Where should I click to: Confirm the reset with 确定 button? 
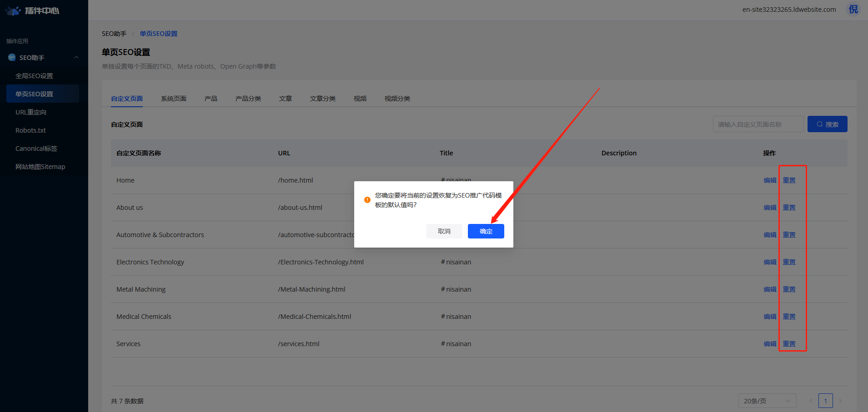coord(486,231)
